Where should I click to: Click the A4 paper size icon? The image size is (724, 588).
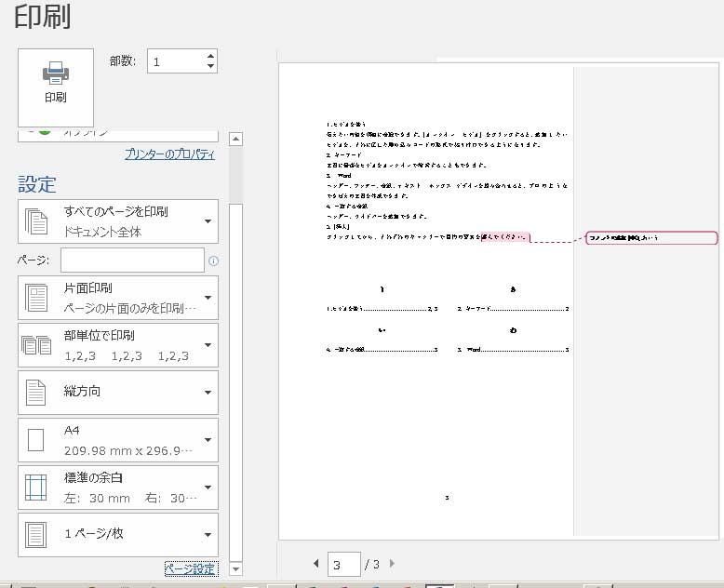point(36,440)
